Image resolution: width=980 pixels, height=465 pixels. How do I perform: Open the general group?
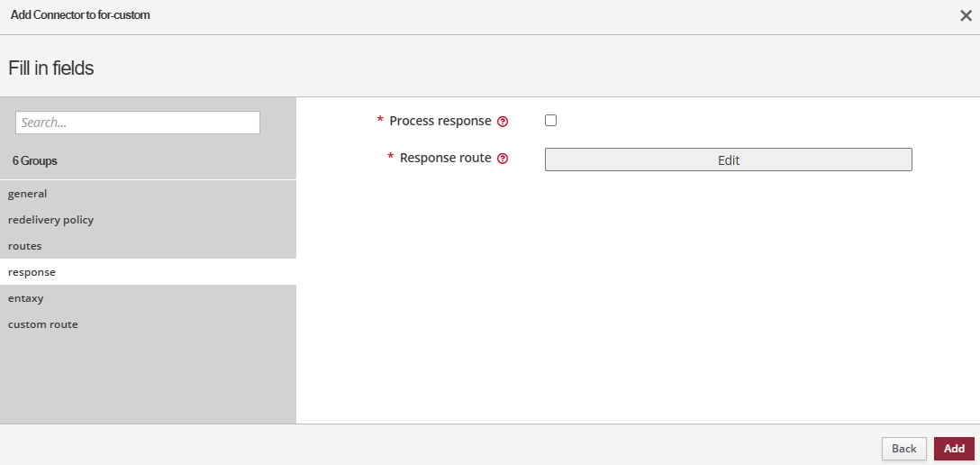(28, 194)
